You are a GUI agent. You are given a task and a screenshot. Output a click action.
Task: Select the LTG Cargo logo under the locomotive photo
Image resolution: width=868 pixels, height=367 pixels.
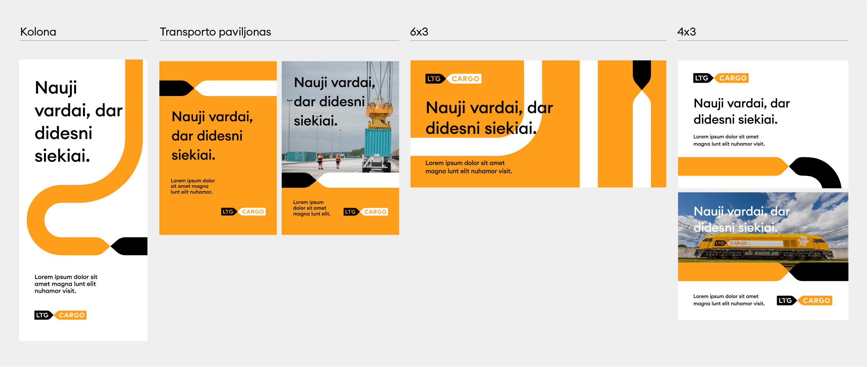[805, 300]
